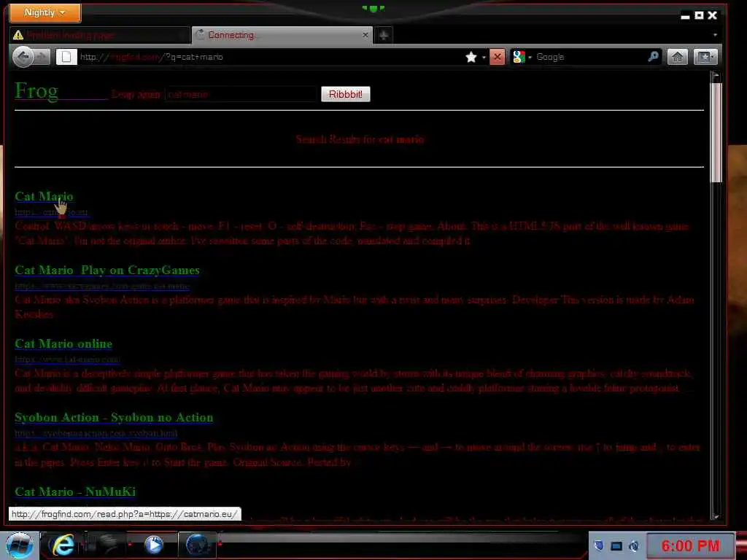
Task: Bookmark this page with the star
Action: pos(471,57)
